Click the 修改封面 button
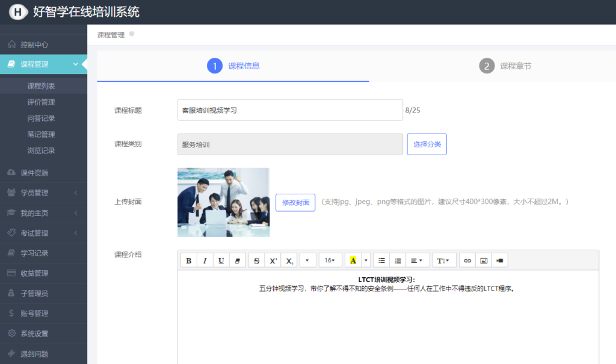 295,202
